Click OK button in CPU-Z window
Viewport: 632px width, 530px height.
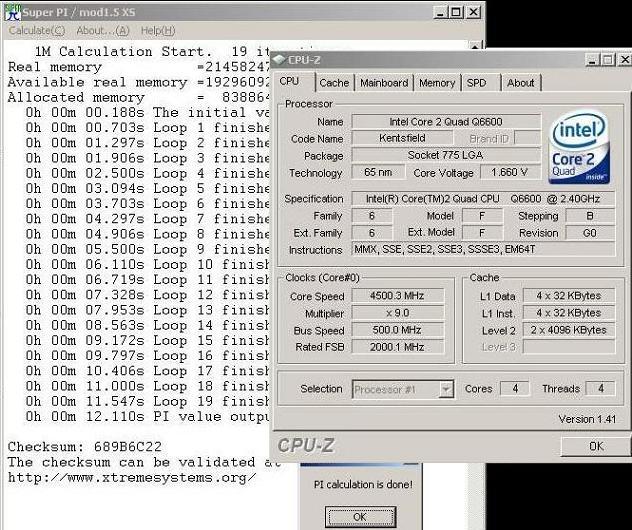pyautogui.click(x=596, y=446)
